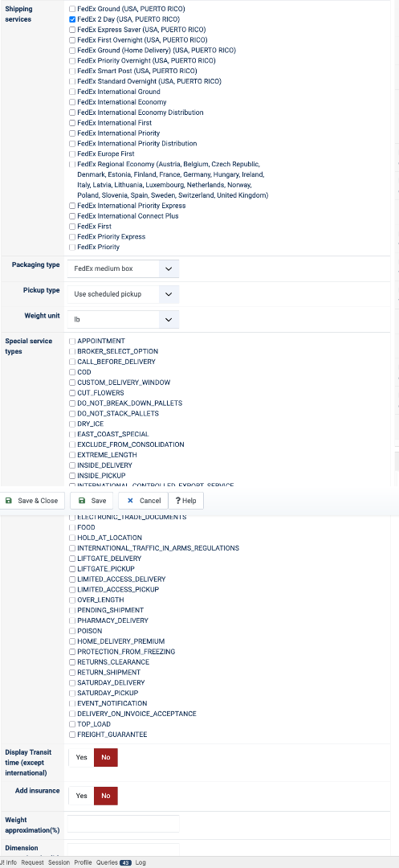Open the Profile debug tab
Screen dimensions: 399x868
83,862
